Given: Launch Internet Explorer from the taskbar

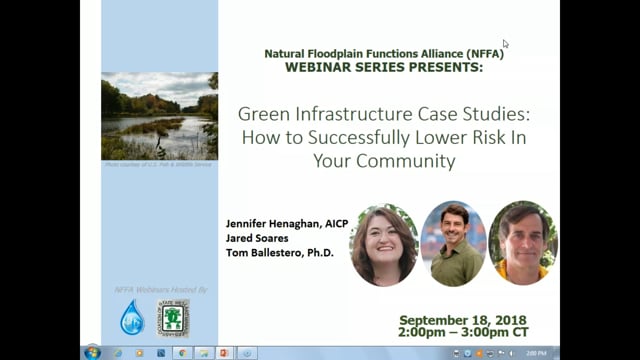Looking at the screenshot, I should tap(118, 353).
